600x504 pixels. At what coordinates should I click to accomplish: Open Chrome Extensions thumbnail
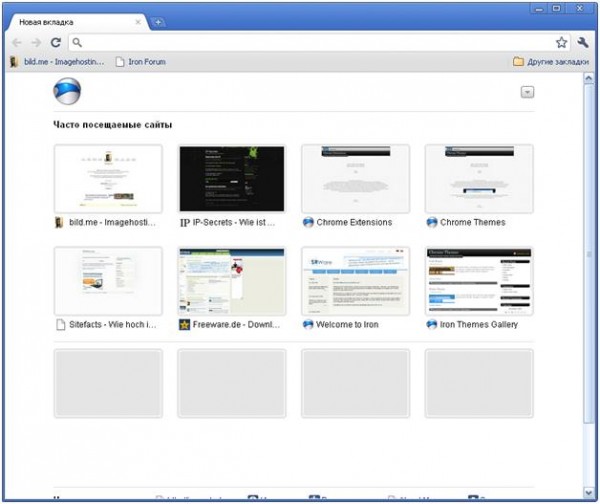(x=355, y=179)
